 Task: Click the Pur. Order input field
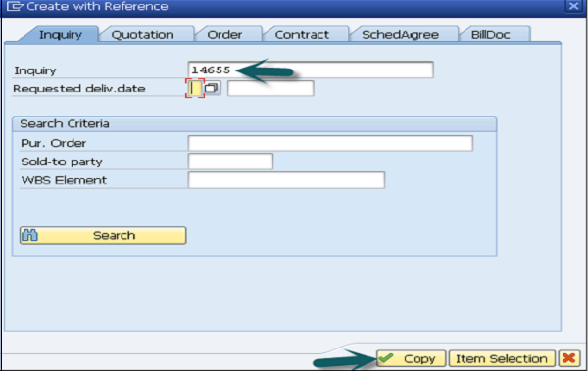(330, 143)
